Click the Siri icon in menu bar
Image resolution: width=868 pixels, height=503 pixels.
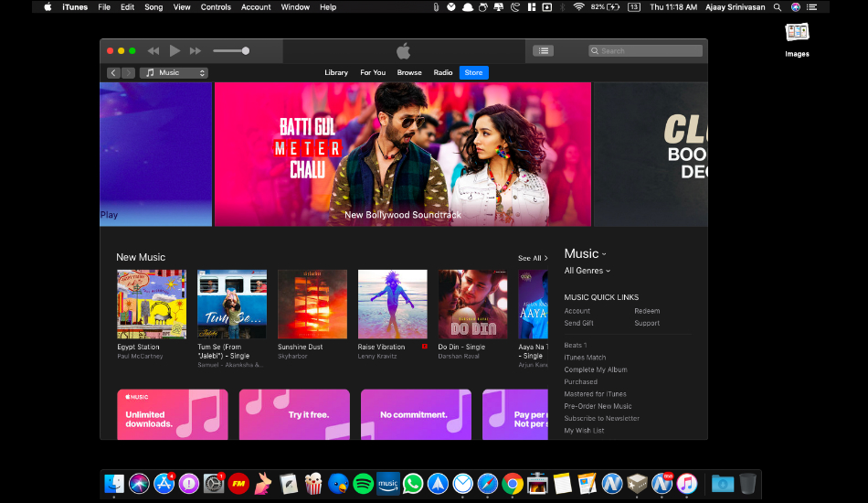coord(796,7)
